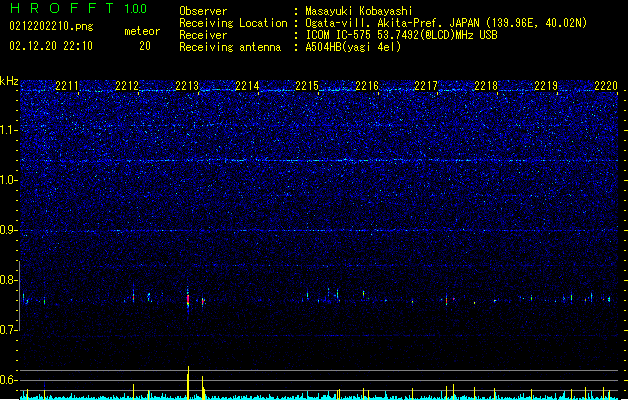Select the filename 0212202210.png
Screen dimensions: 629x400
coord(51,26)
